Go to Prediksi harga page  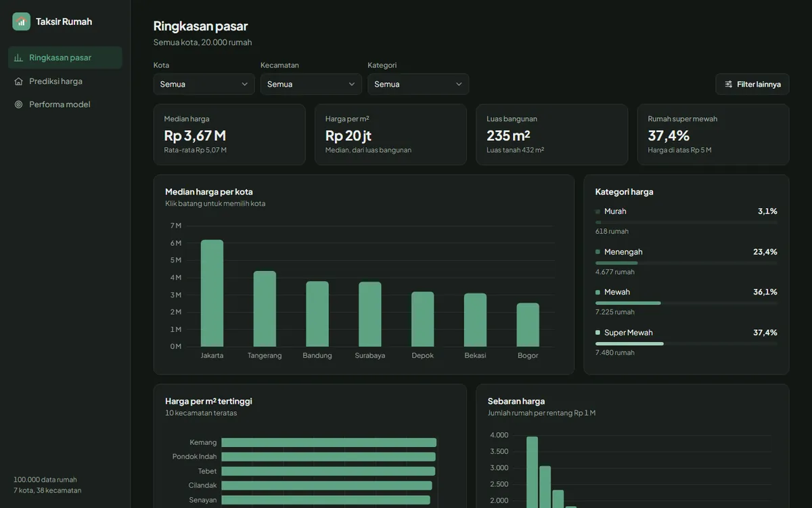point(65,81)
